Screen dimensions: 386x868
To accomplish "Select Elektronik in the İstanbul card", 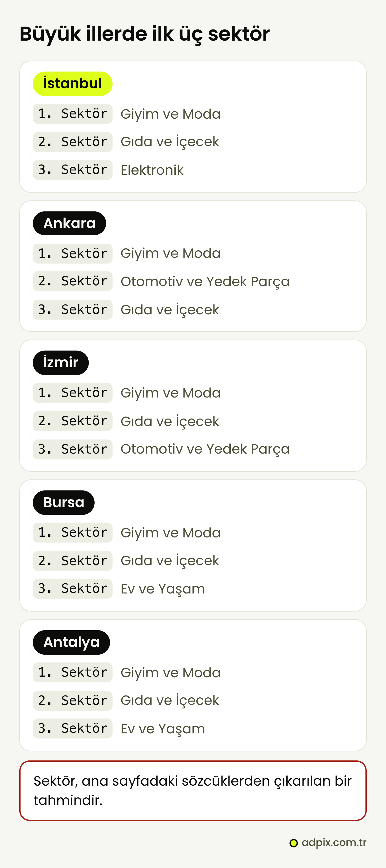I will 152,170.
